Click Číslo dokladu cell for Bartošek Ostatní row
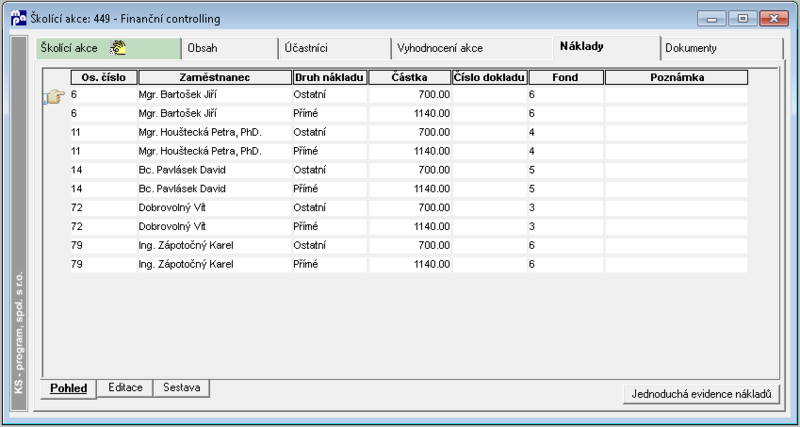This screenshot has width=800, height=427. pyautogui.click(x=490, y=94)
